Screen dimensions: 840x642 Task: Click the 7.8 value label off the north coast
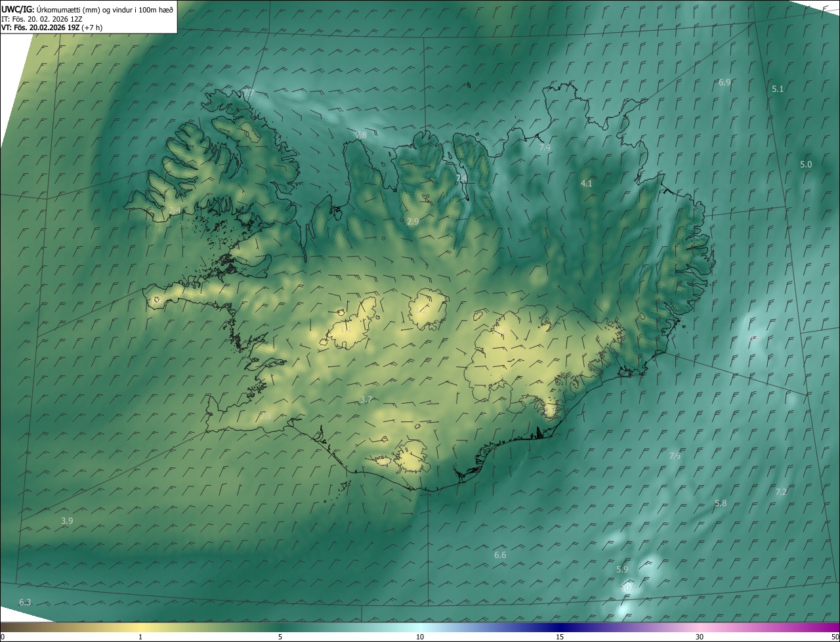click(x=361, y=135)
